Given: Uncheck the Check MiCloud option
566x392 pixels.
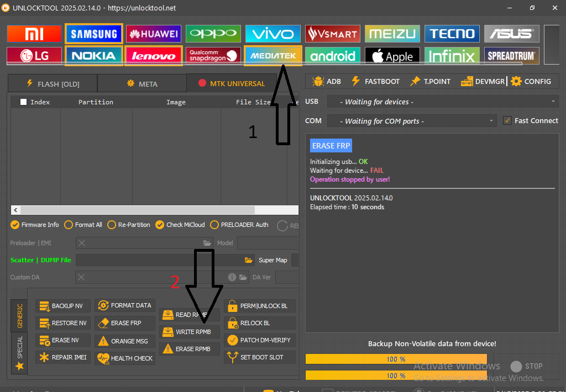Looking at the screenshot, I should point(160,225).
